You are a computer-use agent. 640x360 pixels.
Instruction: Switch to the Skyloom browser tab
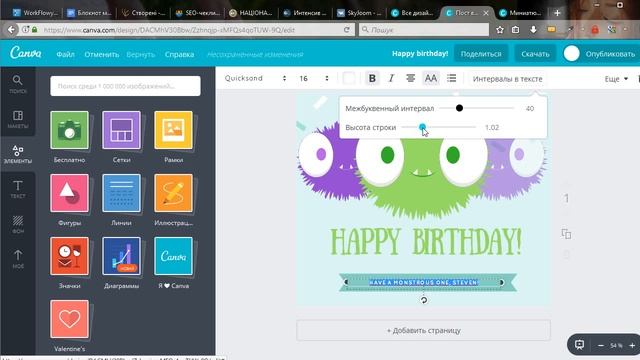(359, 13)
